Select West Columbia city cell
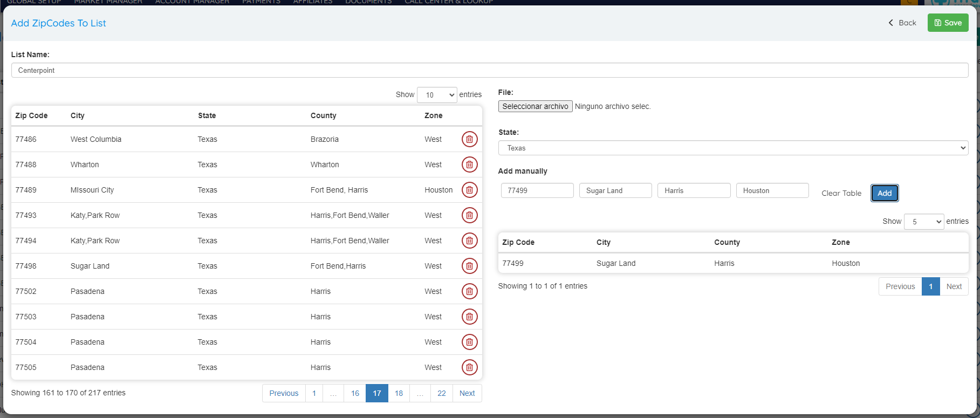Screen dimensions: 980x418 [96, 139]
